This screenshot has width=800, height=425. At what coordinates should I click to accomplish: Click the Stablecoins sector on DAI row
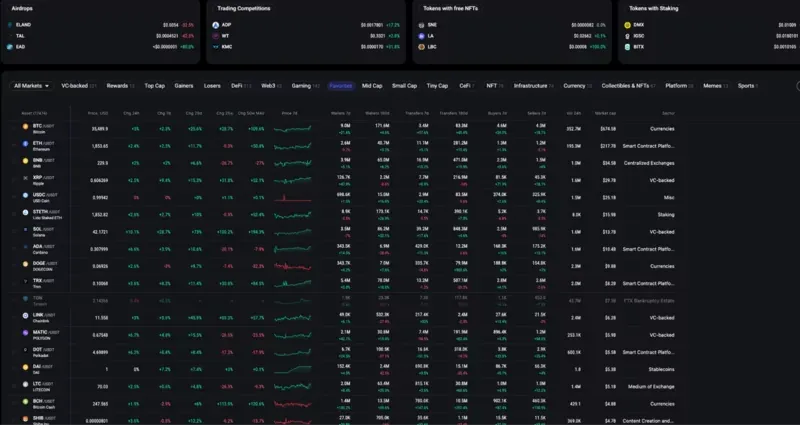(x=661, y=369)
